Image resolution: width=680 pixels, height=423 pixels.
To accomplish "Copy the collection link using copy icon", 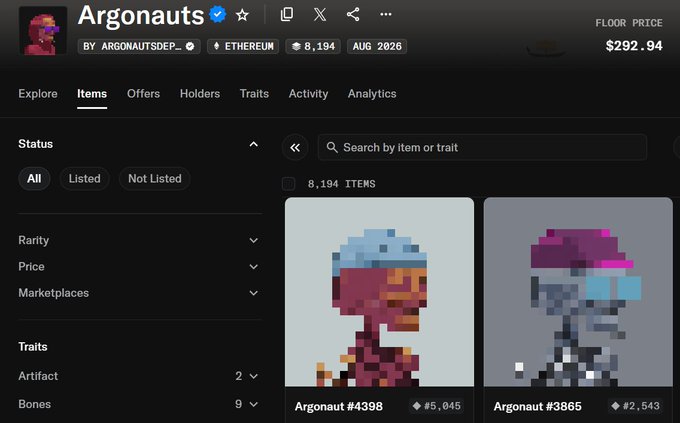I will (287, 14).
